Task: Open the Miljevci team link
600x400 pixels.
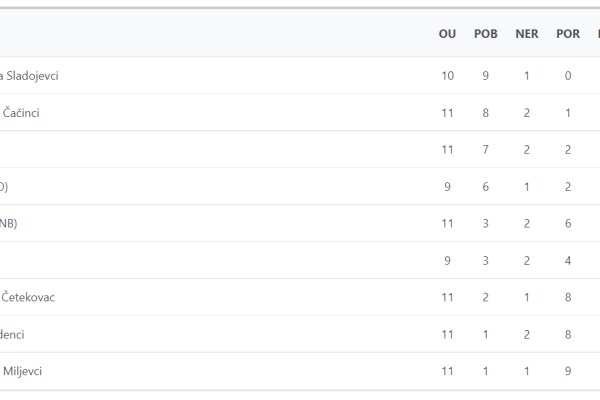Action: 22,371
